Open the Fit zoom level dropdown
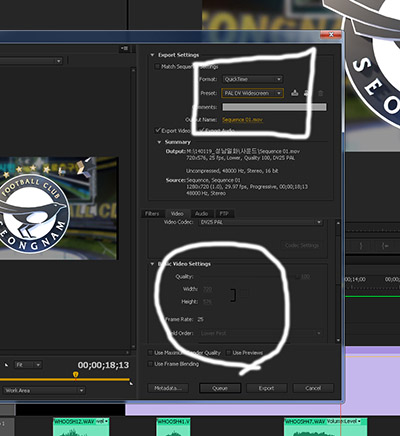 click(x=28, y=365)
